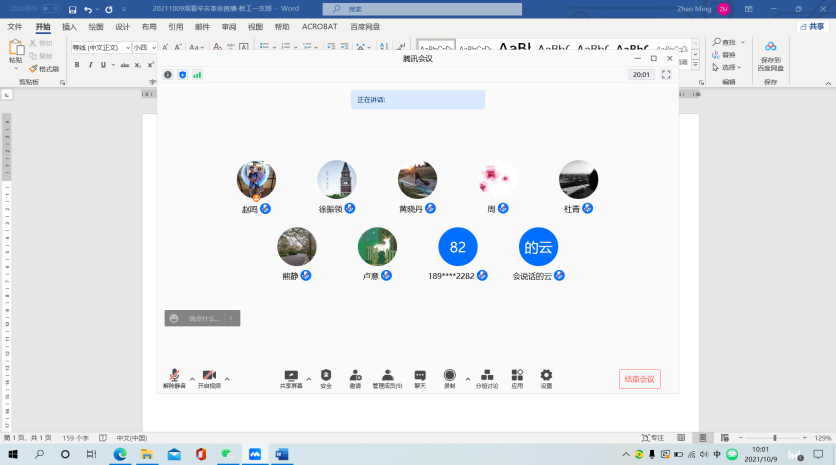Expand the arrow next to 开启视频
Viewport: 836px width, 465px height.
click(x=227, y=379)
